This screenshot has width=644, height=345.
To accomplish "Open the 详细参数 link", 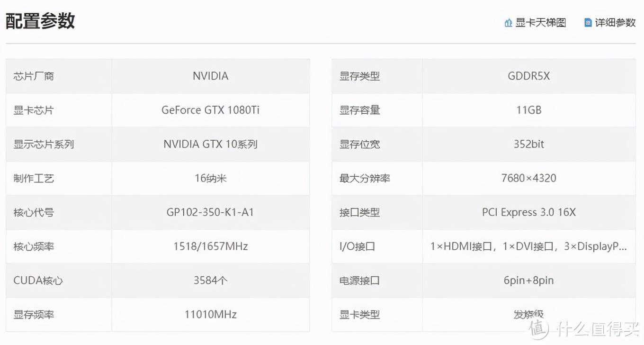I will pos(615,23).
